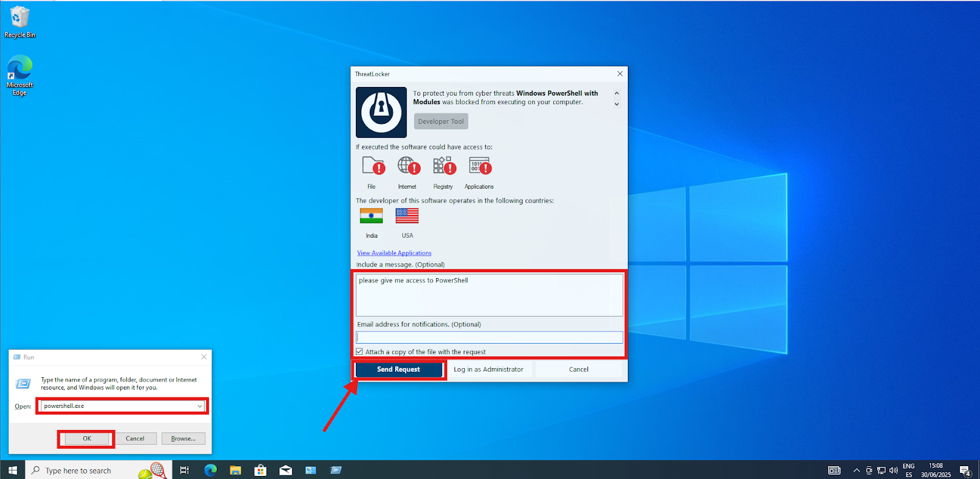Toggle Attach a copy of the file checkbox
Viewport: 980px width, 479px height.
point(360,352)
